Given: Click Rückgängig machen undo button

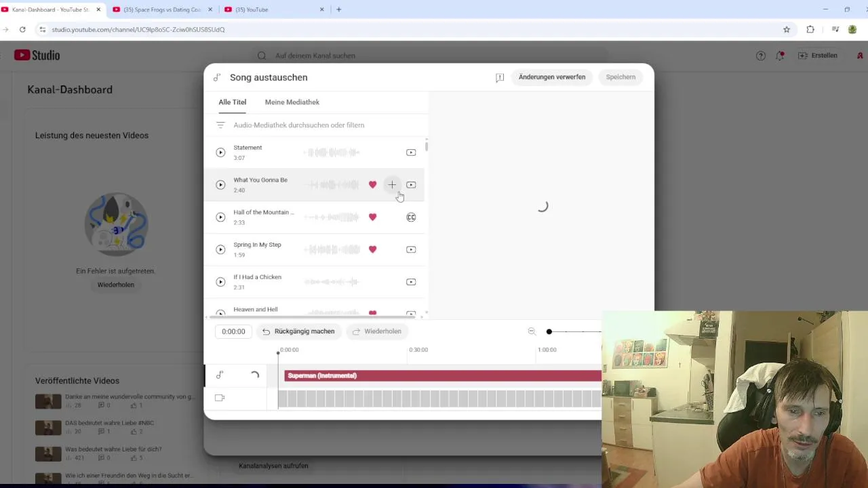Looking at the screenshot, I should click(298, 331).
